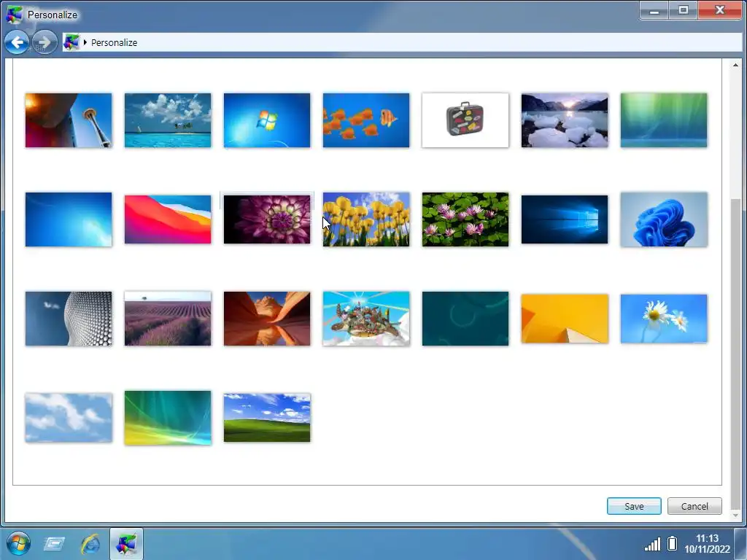Close the Personalize window
The image size is (747, 560).
(x=719, y=10)
